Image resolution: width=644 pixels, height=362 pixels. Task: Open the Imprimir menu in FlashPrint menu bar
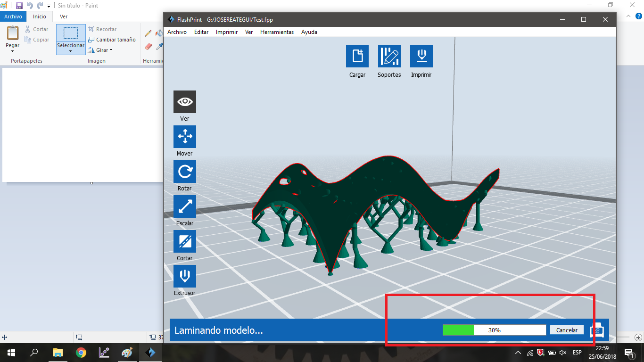click(x=227, y=32)
